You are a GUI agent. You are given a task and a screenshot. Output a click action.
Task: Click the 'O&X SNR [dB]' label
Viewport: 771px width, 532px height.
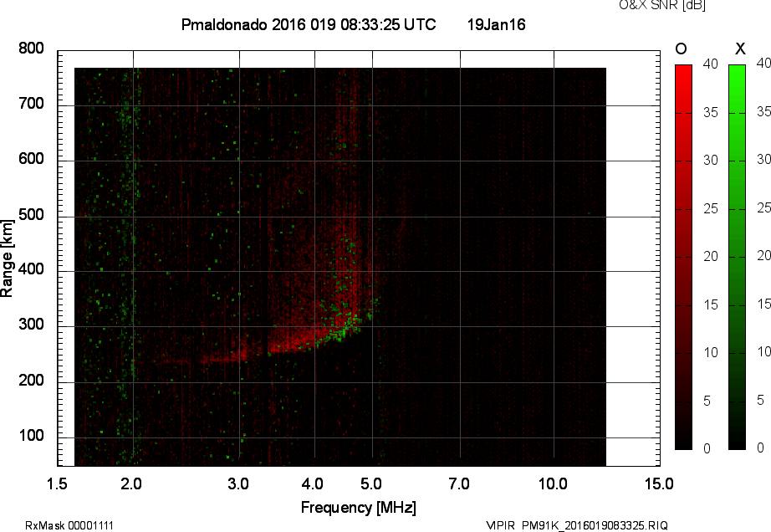tap(661, 5)
